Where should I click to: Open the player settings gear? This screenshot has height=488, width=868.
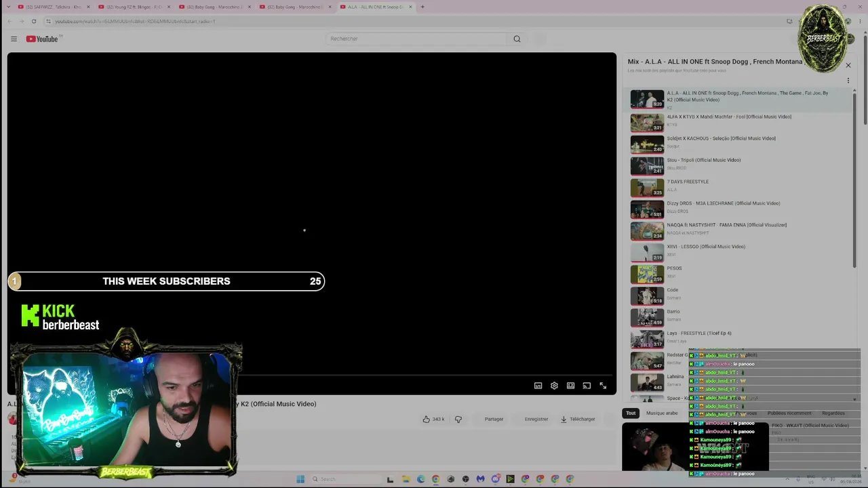554,386
